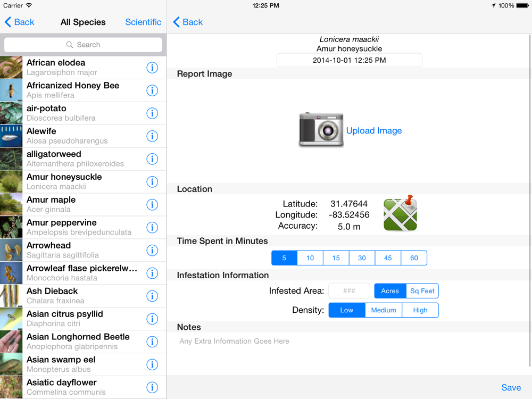
Task: Select Acres as area unit
Action: 390,291
